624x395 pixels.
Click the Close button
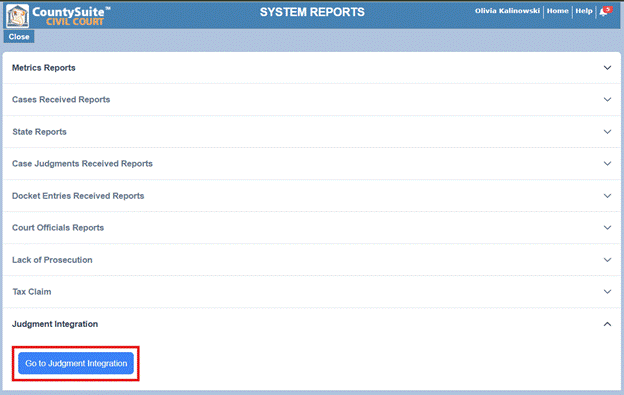19,37
